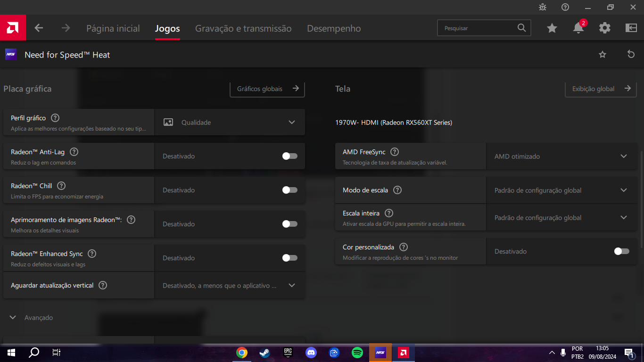This screenshot has width=644, height=362.
Task: Open the Desempenho tab
Action: pos(334,28)
